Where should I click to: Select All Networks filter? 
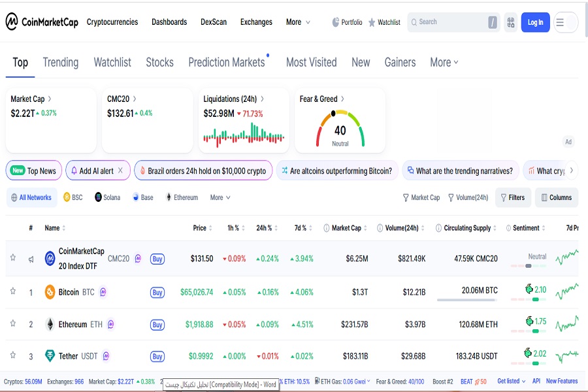[x=31, y=197]
